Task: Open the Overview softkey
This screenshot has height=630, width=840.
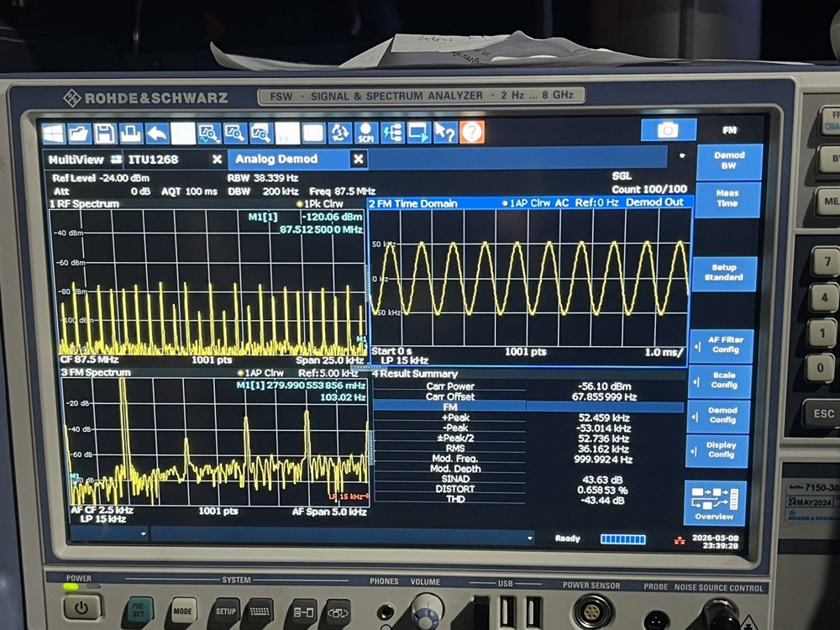Action: (715, 503)
